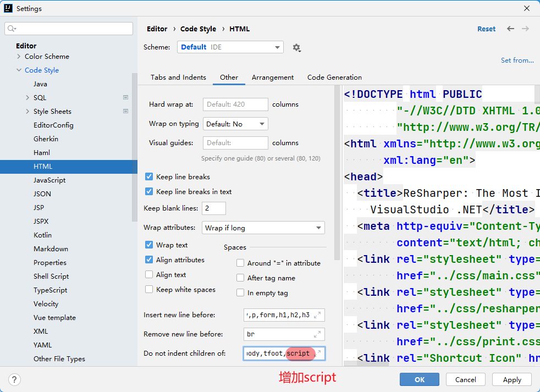
Task: Click the help question mark icon
Action: pos(14,379)
